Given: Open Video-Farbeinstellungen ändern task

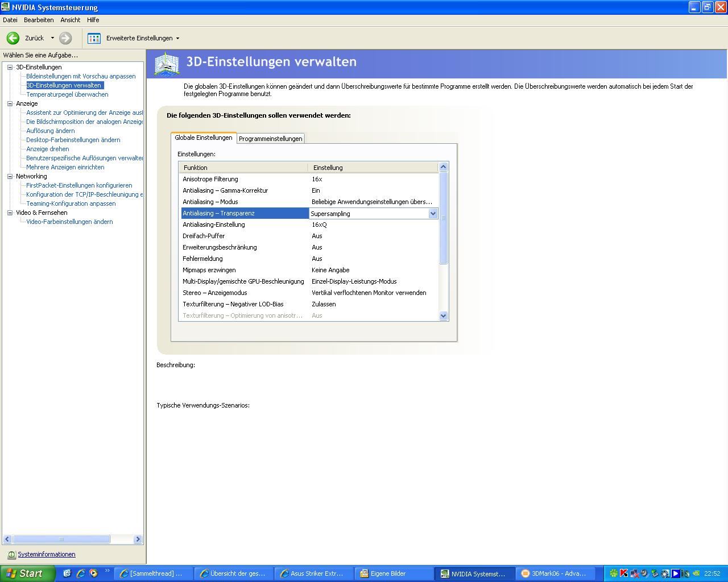Looking at the screenshot, I should [69, 222].
